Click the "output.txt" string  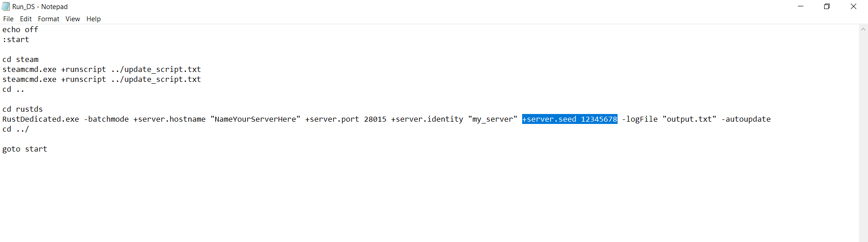(x=689, y=119)
